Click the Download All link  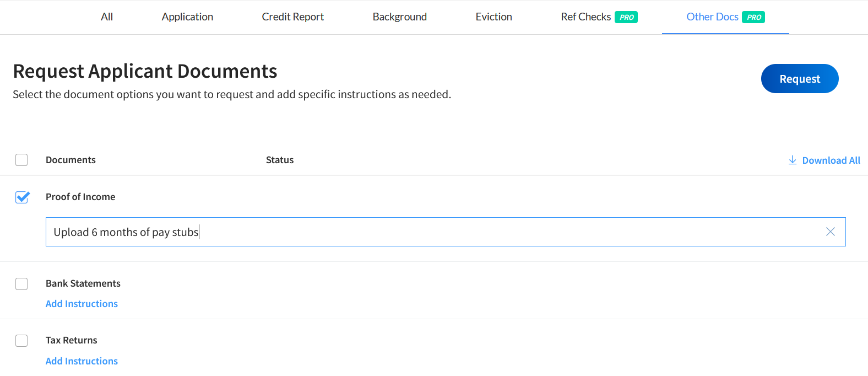(831, 160)
